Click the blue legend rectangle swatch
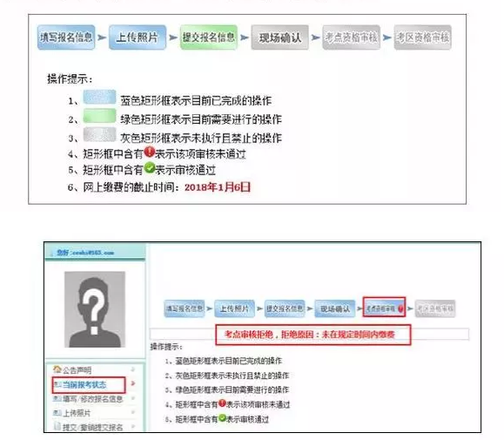 tap(99, 97)
